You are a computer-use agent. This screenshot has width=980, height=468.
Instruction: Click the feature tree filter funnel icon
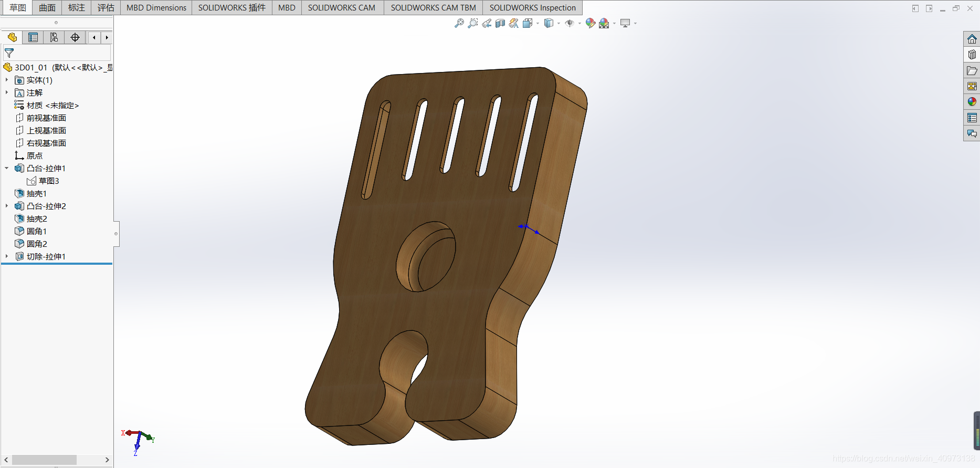9,53
